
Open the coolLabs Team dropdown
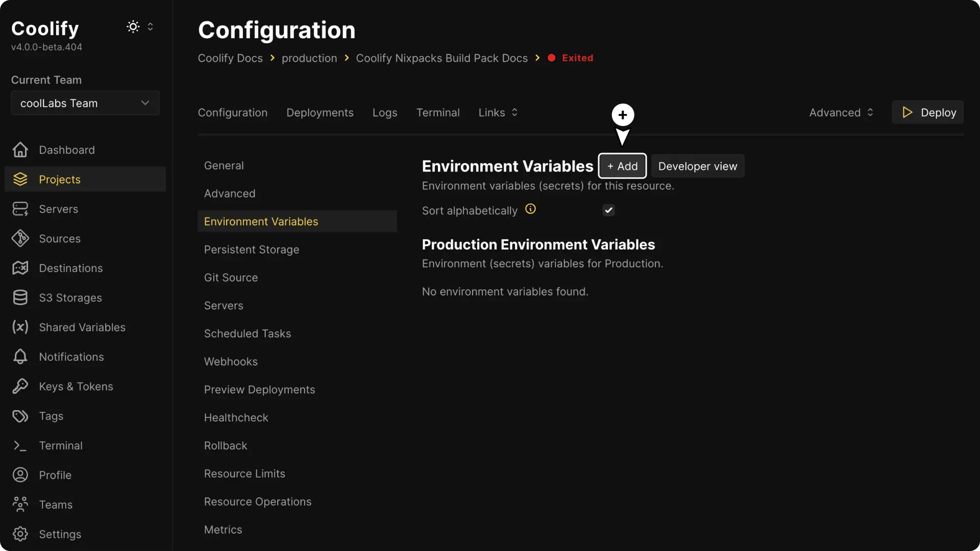point(85,103)
